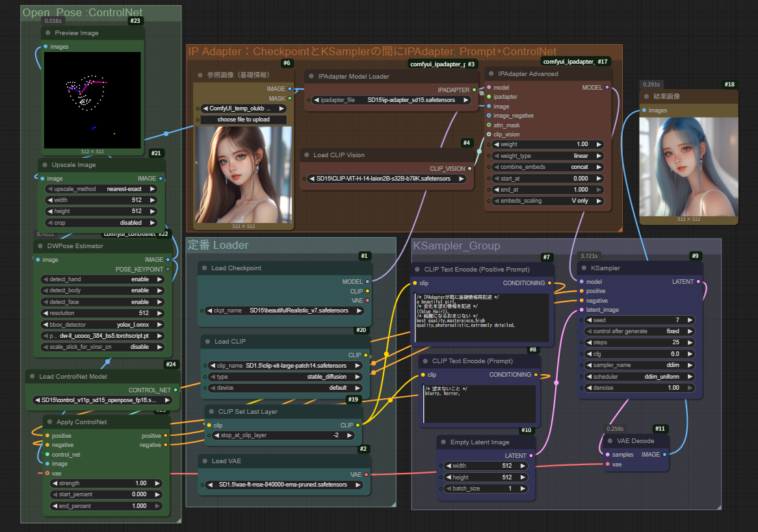
Task: Collapse the IPAdapter Advanced node title dot
Action: coord(491,74)
